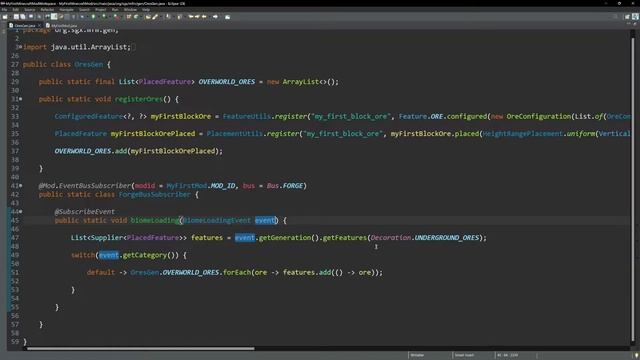The image size is (640, 360).
Task: Launch Debug with the green bug icon
Action: [x=93, y=17]
